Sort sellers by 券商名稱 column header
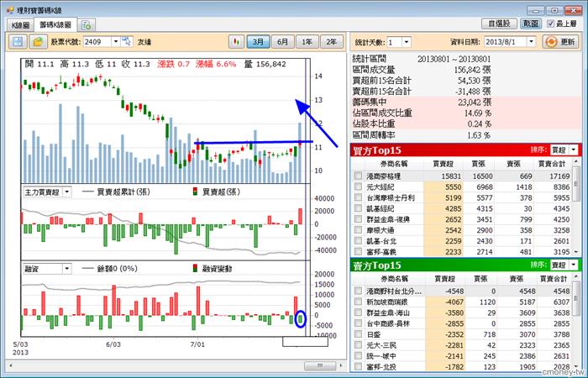This screenshot has height=378, width=588. 394,279
